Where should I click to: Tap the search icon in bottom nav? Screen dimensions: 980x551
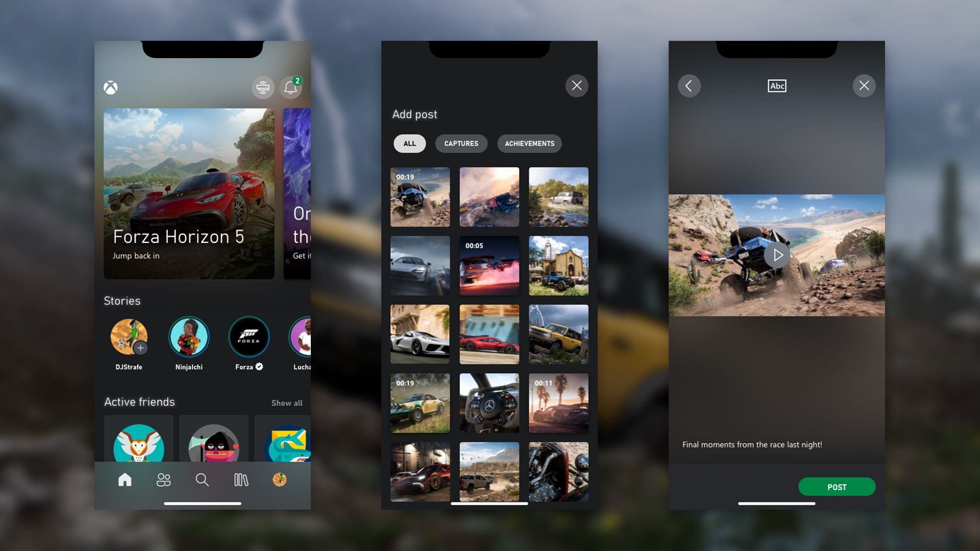tap(202, 479)
